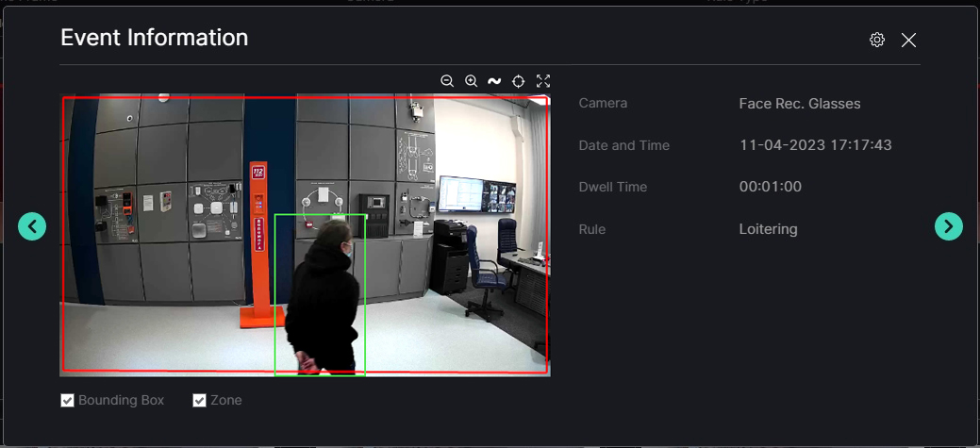Go to the next event
This screenshot has width=980, height=448.
click(x=948, y=226)
